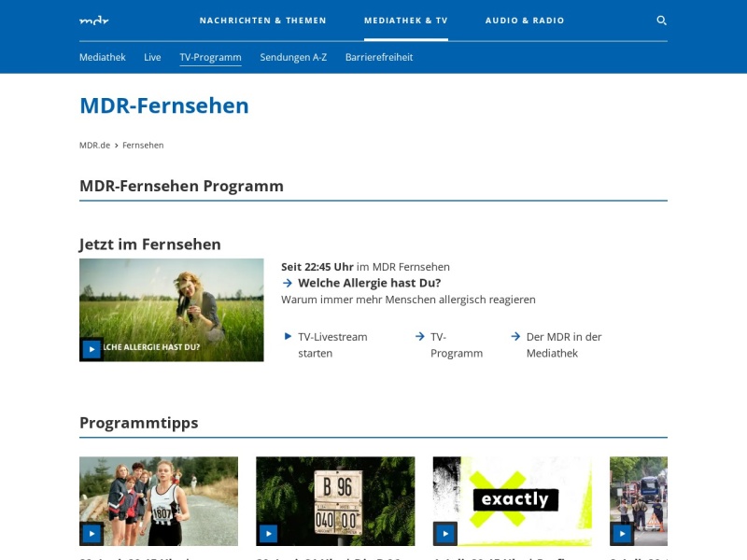Go to Mediathek subnavigation item
The image size is (747, 560).
(x=103, y=57)
